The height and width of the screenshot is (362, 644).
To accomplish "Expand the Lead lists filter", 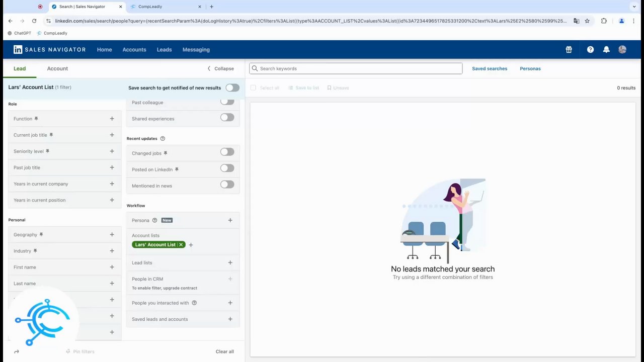I will pos(230,262).
